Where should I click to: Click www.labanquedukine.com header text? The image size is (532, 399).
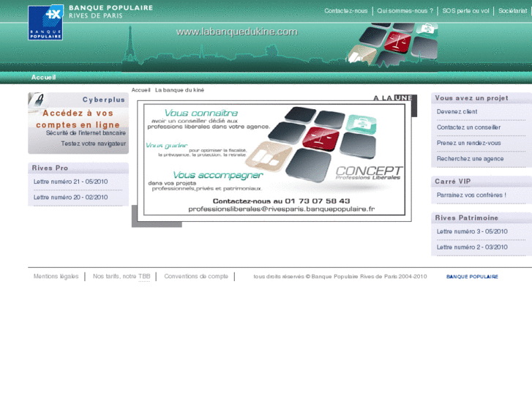[x=237, y=31]
